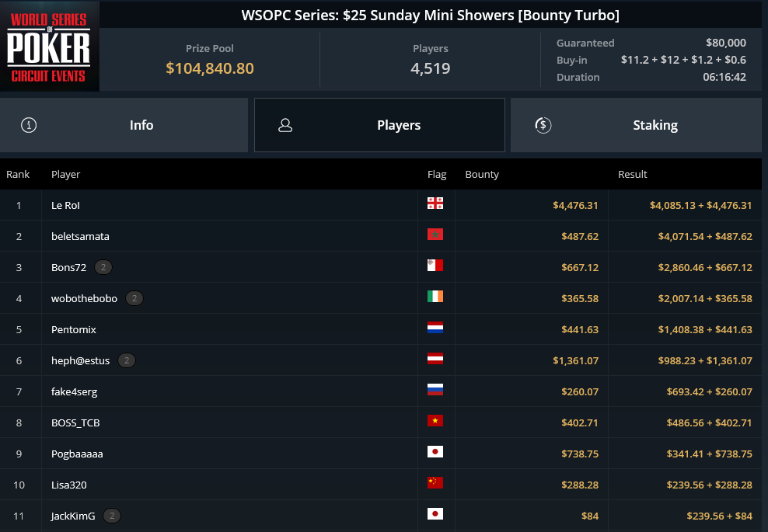Open the Info tab
Image resolution: width=768 pixels, height=532 pixels.
pos(124,125)
